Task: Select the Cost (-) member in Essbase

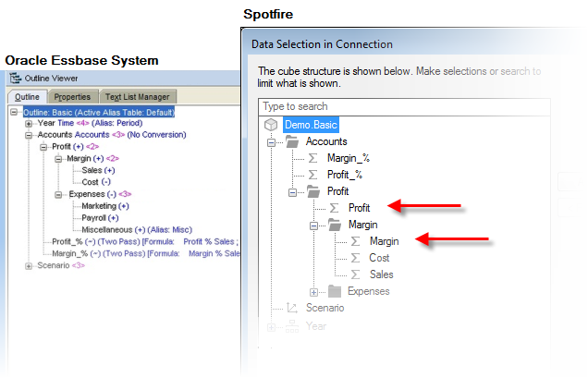Action: click(96, 182)
